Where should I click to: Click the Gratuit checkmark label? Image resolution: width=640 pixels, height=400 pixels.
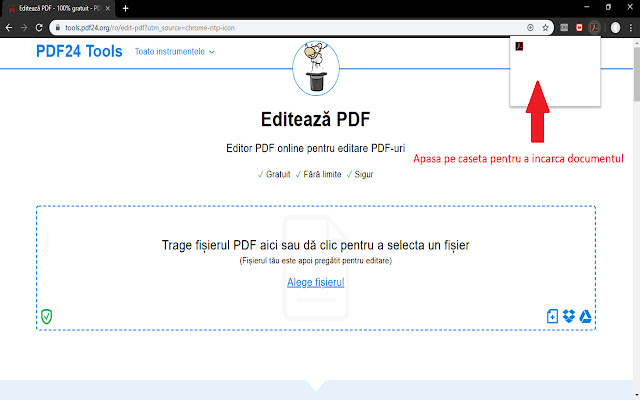click(x=274, y=174)
